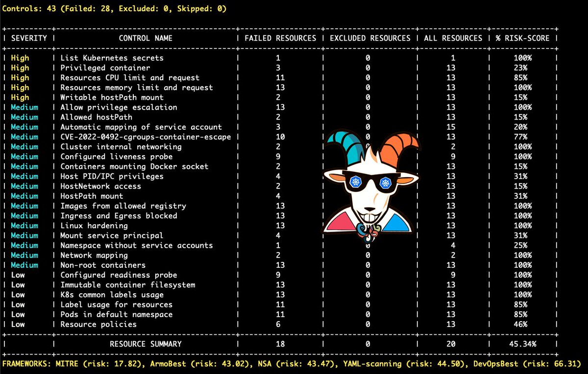This screenshot has width=588, height=374.
Task: Select 'Network mapping' control name
Action: pyautogui.click(x=94, y=255)
